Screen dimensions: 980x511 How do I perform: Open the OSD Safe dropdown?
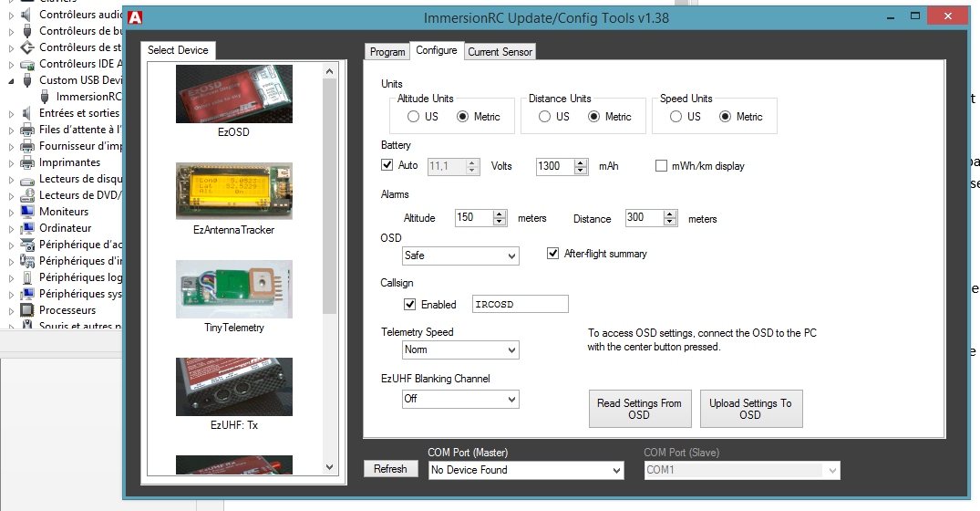[x=460, y=255]
